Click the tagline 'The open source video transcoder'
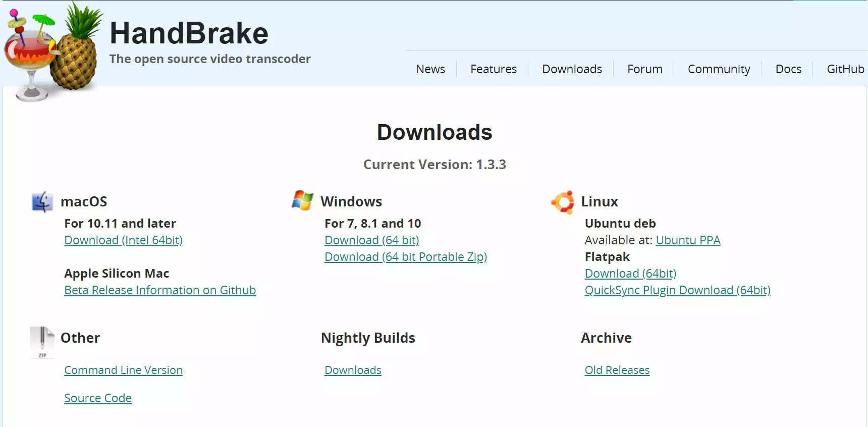 (x=210, y=59)
